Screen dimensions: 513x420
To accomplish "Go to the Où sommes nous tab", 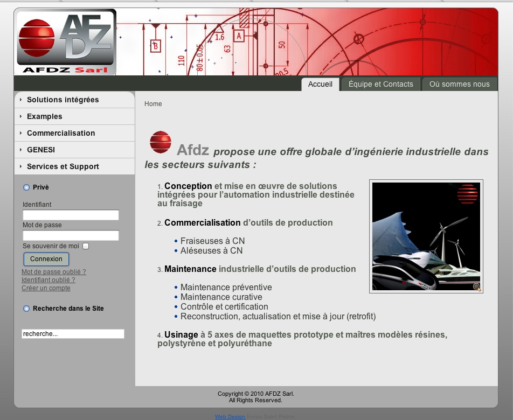I will point(459,84).
